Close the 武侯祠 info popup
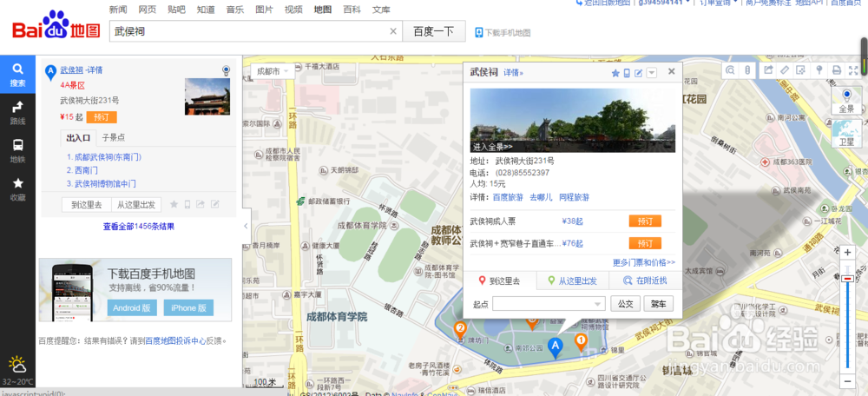The height and width of the screenshot is (396, 868). click(x=672, y=71)
